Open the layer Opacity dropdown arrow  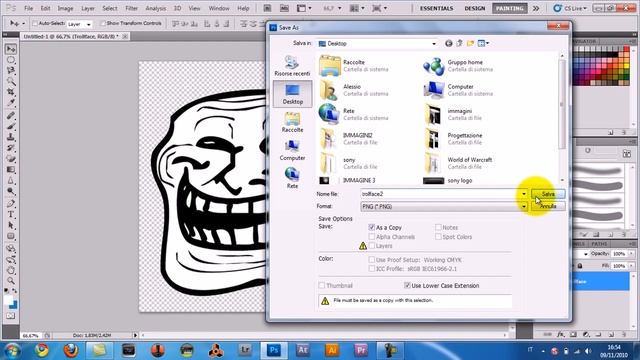point(631,254)
